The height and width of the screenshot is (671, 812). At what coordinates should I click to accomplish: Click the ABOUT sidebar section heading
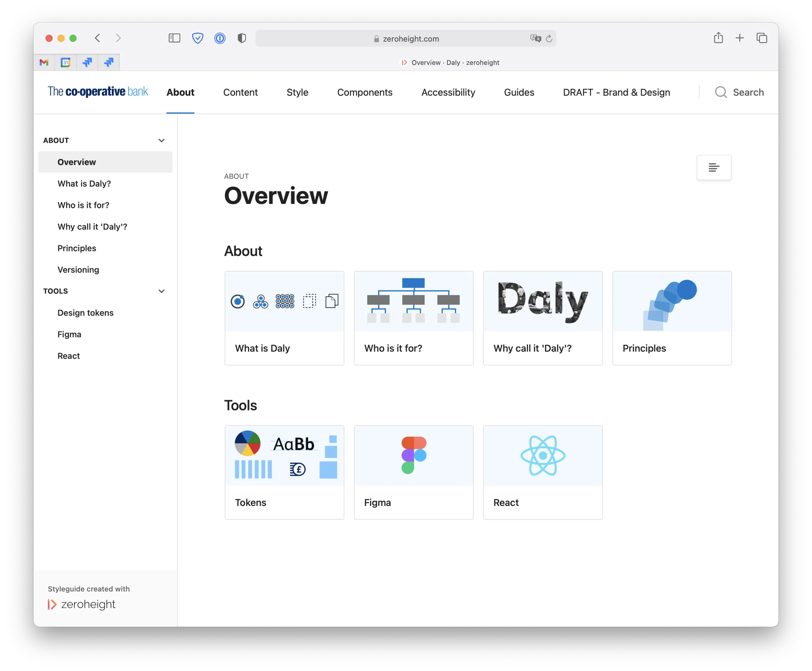(56, 140)
